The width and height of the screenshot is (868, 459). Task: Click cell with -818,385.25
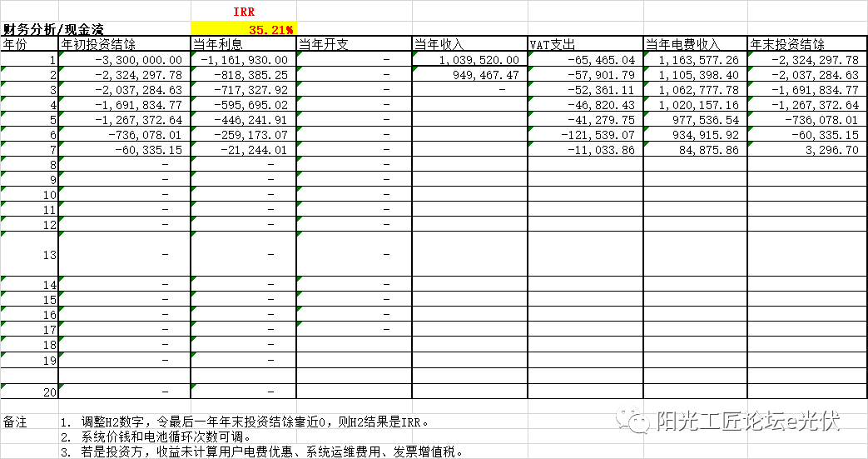pyautogui.click(x=244, y=75)
